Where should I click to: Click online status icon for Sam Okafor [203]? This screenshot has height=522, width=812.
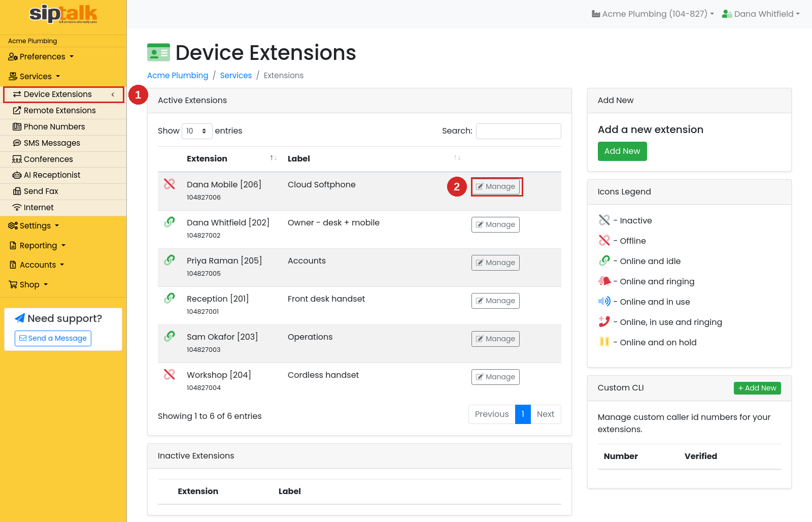(170, 336)
